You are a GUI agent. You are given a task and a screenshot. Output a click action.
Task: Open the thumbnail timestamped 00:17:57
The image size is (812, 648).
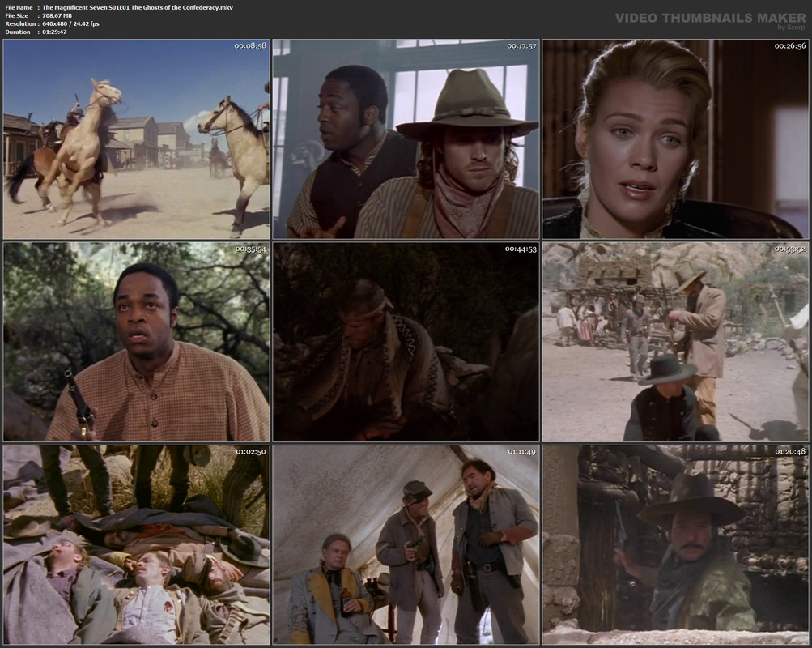pos(406,139)
